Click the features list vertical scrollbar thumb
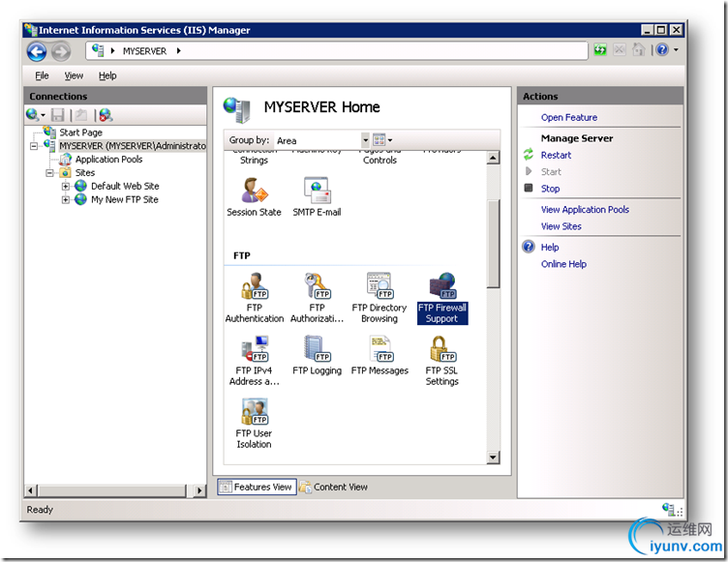The height and width of the screenshot is (562, 728). coord(493,244)
